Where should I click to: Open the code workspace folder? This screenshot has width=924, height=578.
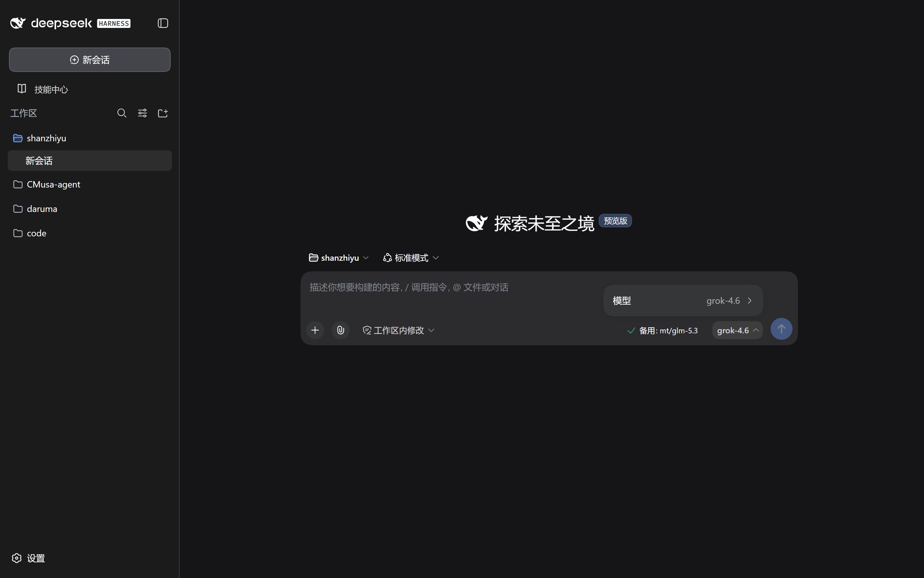tap(90, 233)
